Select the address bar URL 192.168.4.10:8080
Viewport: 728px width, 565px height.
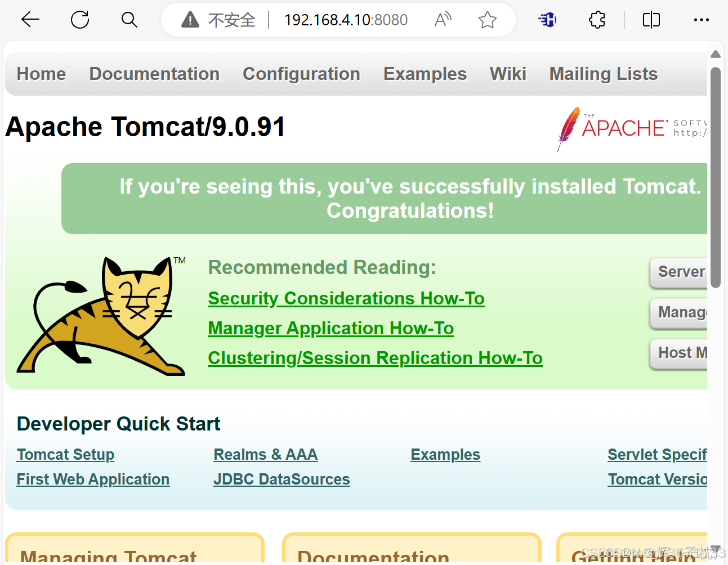346,20
